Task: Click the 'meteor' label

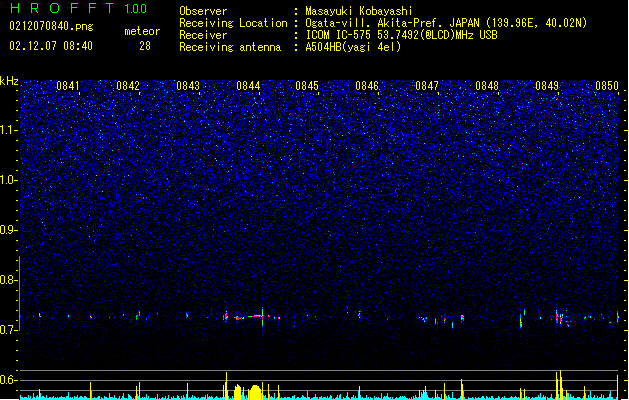Action: 142,31
